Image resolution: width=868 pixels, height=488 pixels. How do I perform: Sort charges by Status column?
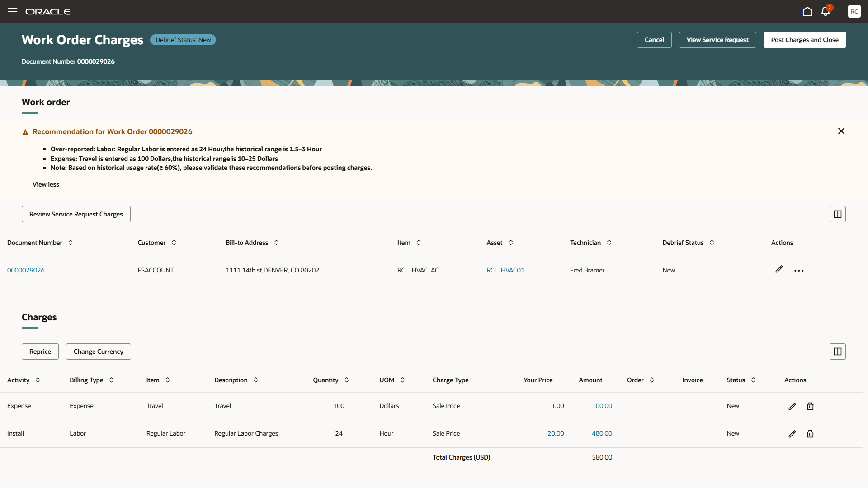coord(754,380)
